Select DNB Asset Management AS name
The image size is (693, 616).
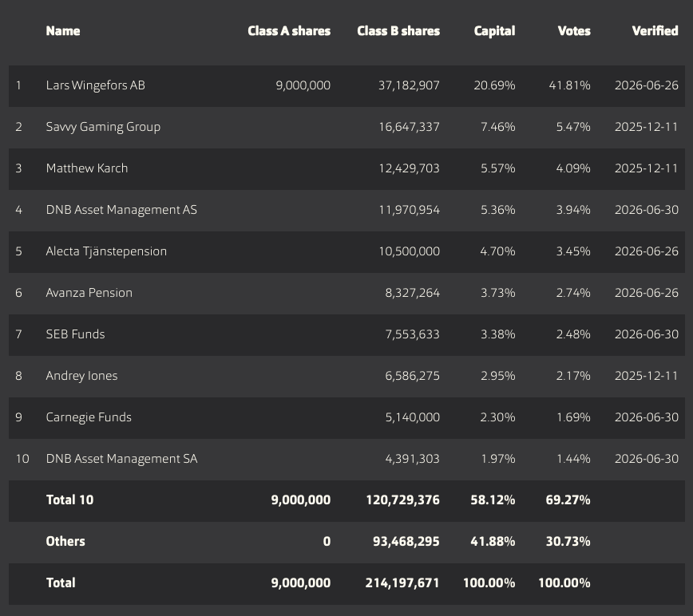[x=121, y=210]
